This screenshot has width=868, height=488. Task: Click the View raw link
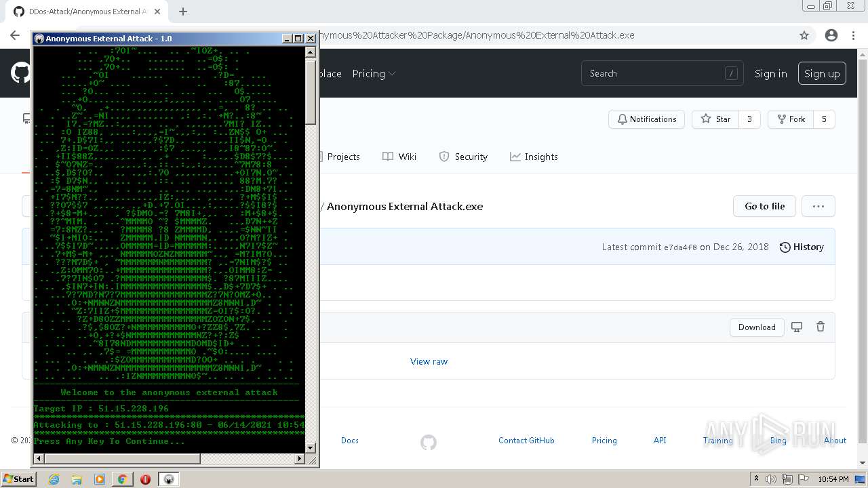coord(429,361)
